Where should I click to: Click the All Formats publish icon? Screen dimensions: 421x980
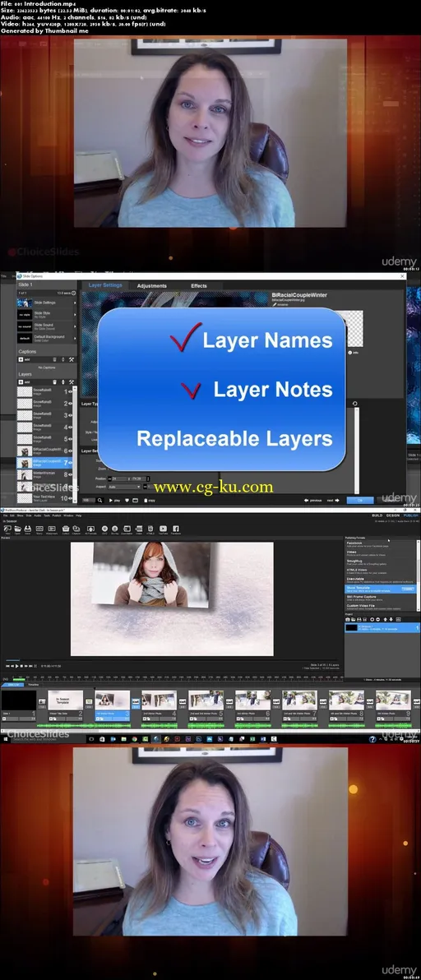tap(90, 529)
